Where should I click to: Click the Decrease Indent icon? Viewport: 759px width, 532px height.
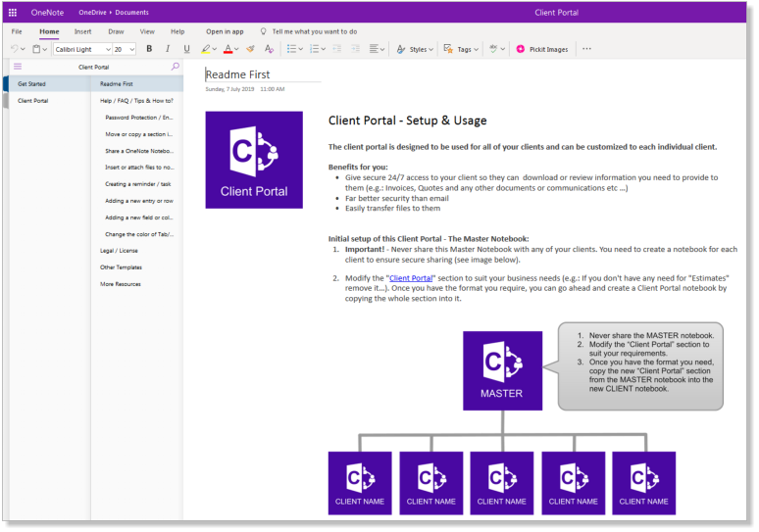(337, 49)
